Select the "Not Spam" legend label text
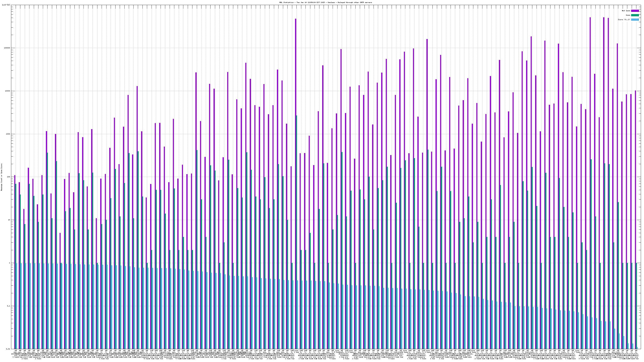Screen dimensions: 644x362 626,11
